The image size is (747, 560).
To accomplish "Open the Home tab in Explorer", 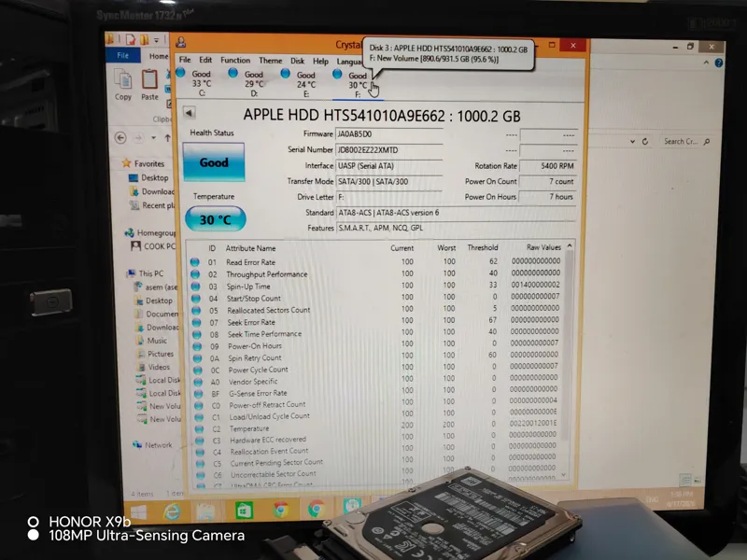I will coord(159,56).
